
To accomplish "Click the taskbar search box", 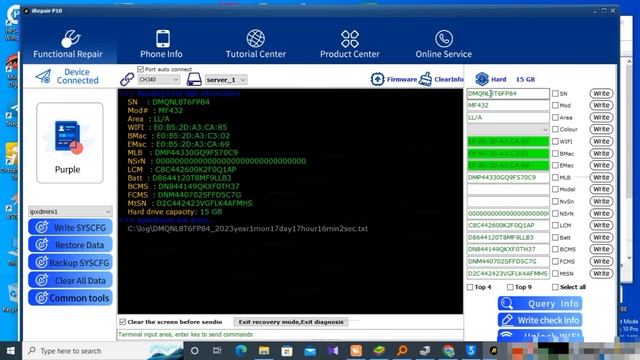I will [102, 351].
